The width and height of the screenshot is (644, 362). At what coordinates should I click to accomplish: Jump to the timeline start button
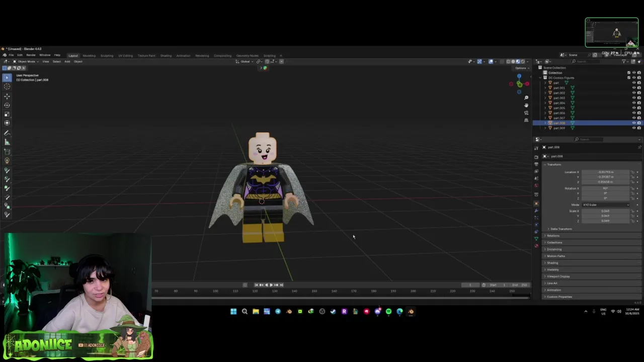(x=256, y=285)
